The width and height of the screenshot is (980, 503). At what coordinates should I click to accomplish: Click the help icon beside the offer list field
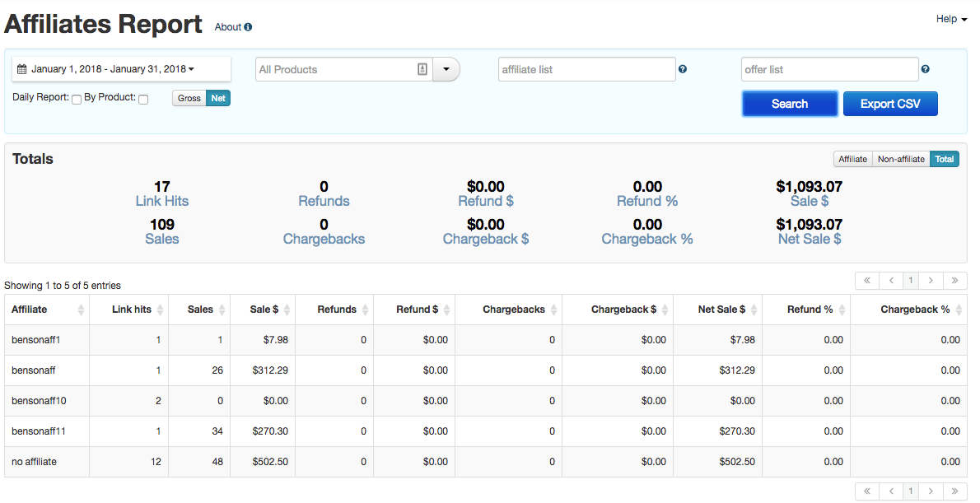pyautogui.click(x=925, y=69)
